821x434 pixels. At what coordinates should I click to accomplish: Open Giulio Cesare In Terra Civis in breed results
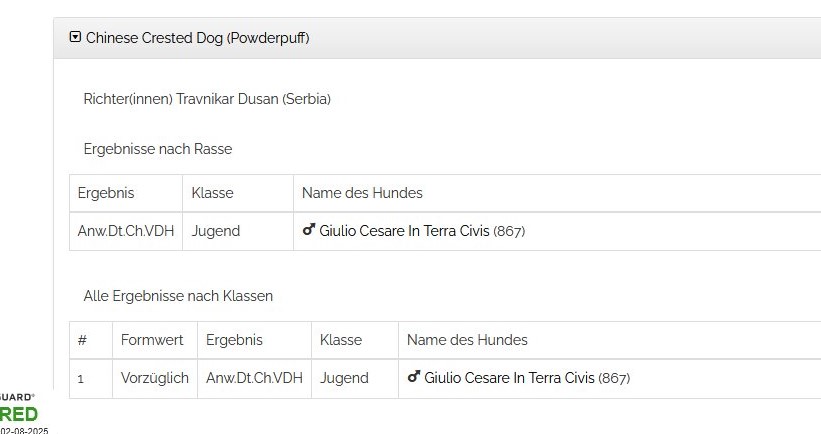pyautogui.click(x=404, y=231)
